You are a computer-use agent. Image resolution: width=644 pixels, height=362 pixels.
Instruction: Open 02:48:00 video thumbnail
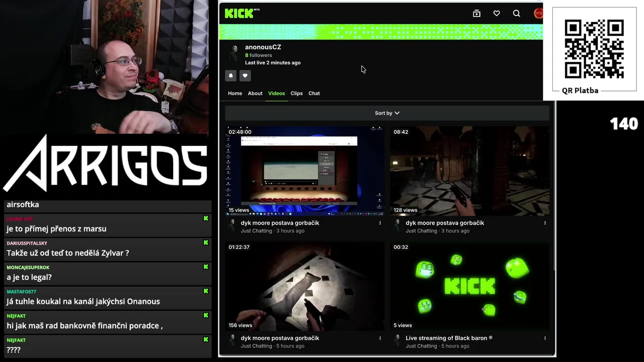click(x=305, y=171)
